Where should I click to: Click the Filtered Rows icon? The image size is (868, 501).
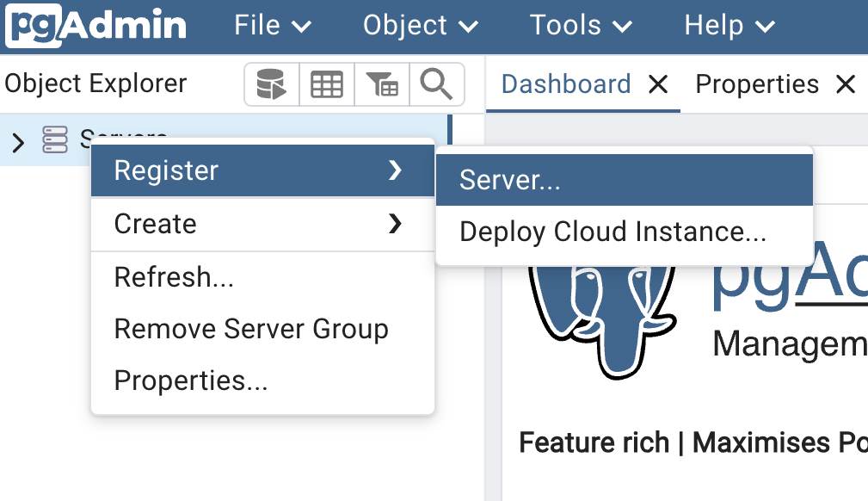point(382,84)
